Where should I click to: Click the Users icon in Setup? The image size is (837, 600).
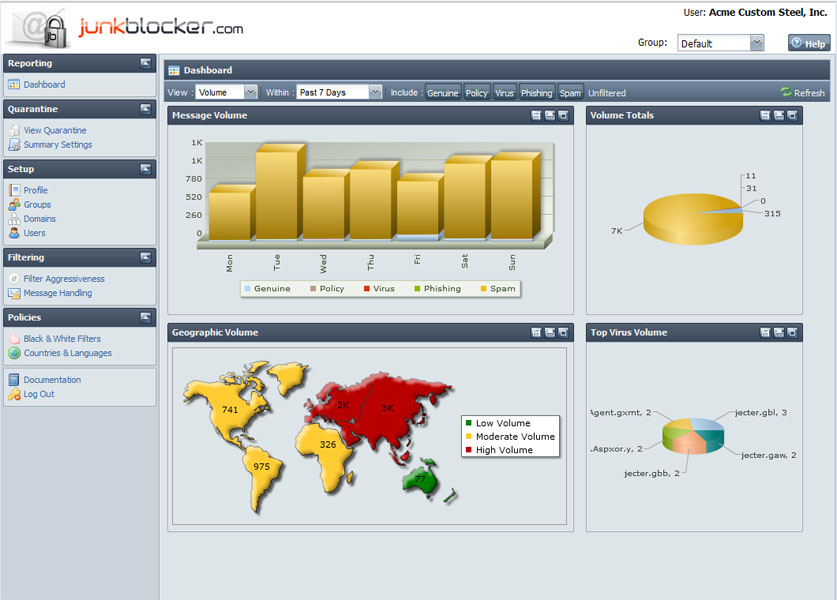(x=14, y=233)
